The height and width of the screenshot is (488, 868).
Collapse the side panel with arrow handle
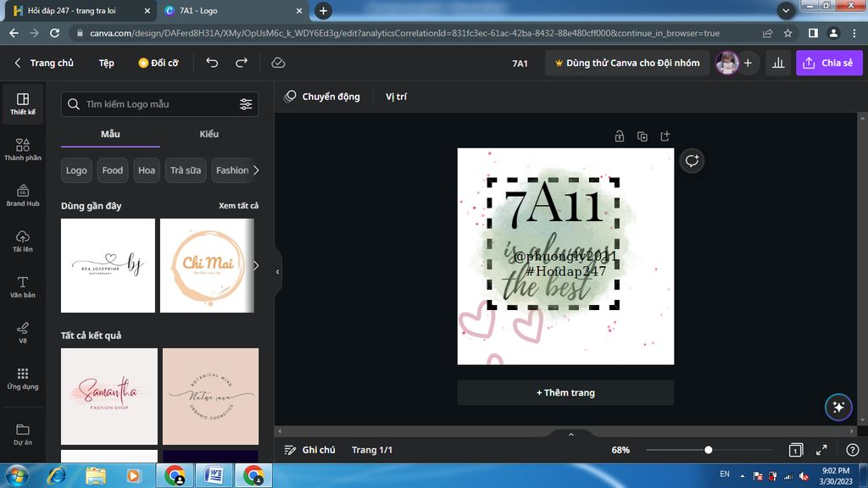pyautogui.click(x=277, y=271)
